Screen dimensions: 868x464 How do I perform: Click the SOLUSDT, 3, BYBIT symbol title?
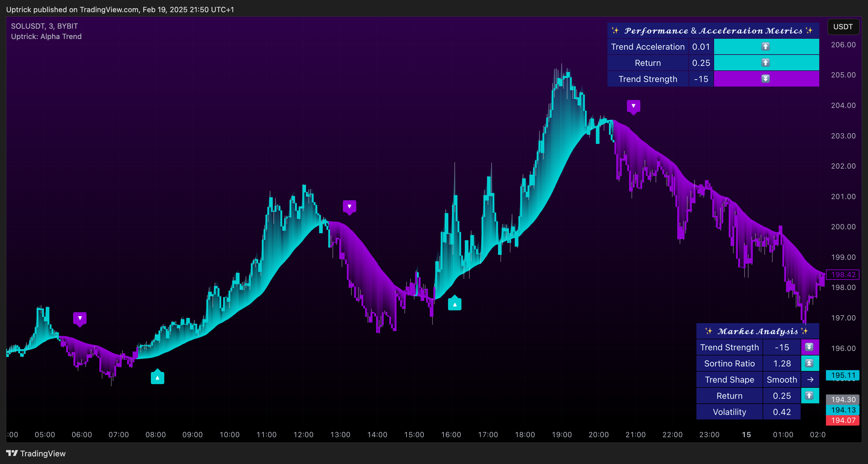tap(44, 26)
